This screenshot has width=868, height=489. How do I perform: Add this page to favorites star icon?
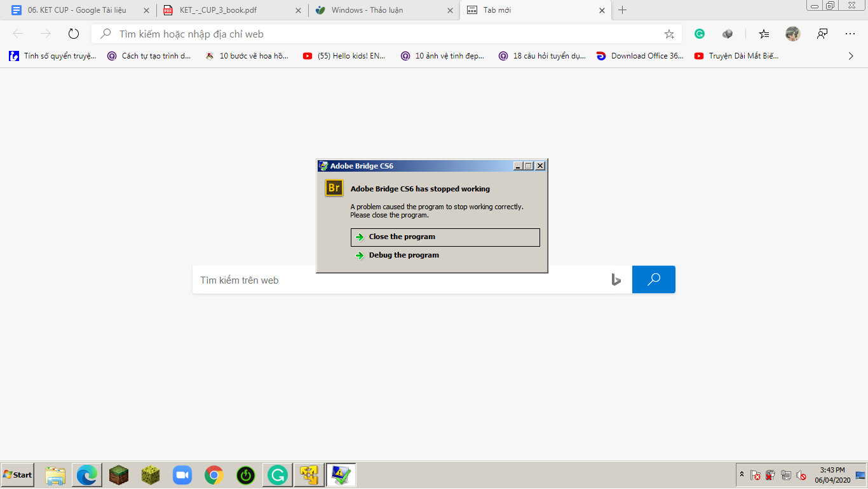coord(669,34)
